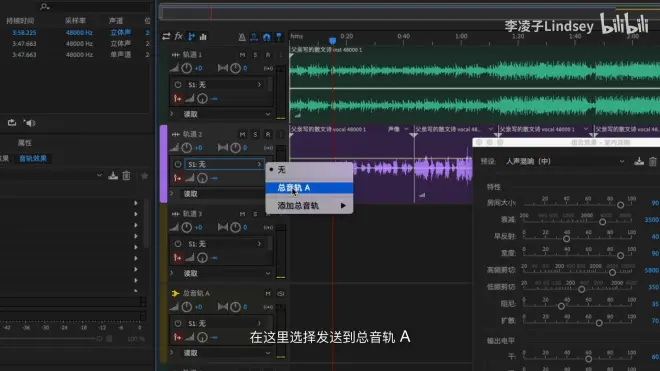Viewport: 660px width, 371px height.
Task: Toggle the auto-play speaker icon
Action: 29,123
